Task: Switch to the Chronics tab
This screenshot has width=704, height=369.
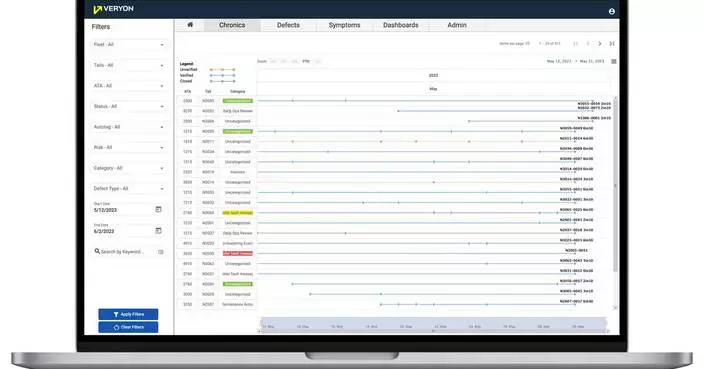Action: coord(232,25)
